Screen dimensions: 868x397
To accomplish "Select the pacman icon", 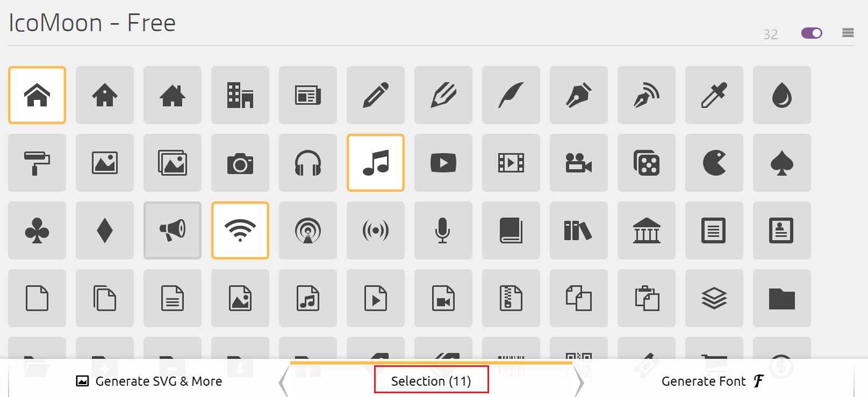I will (714, 163).
